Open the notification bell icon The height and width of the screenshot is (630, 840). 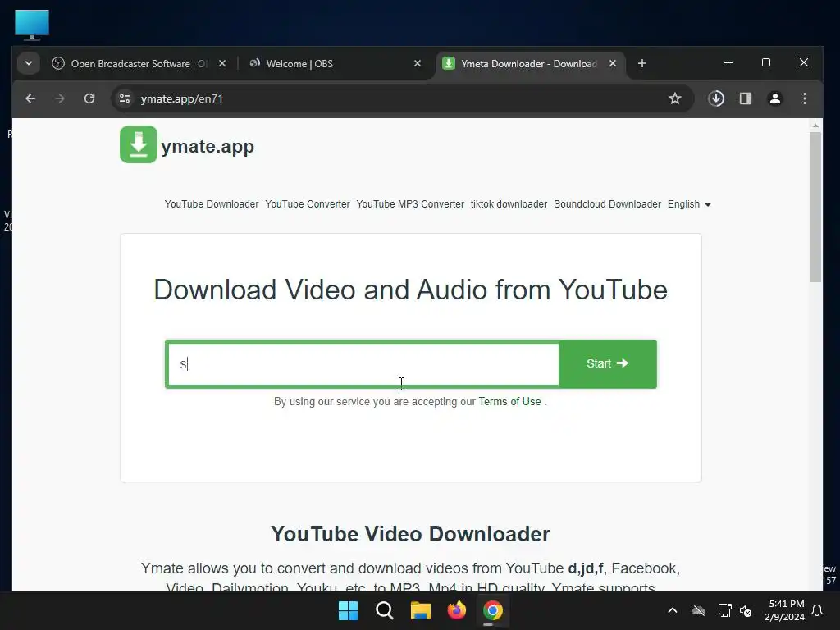point(818,610)
